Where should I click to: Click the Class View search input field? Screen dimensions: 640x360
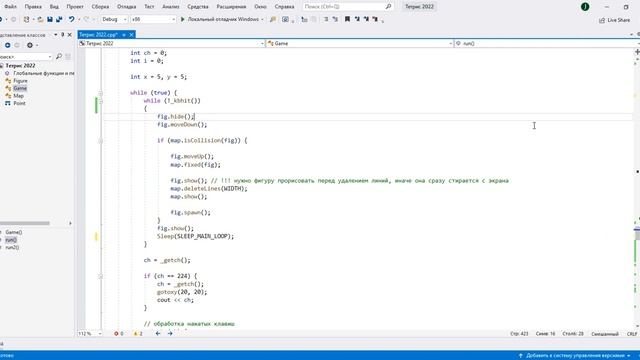pos(24,56)
